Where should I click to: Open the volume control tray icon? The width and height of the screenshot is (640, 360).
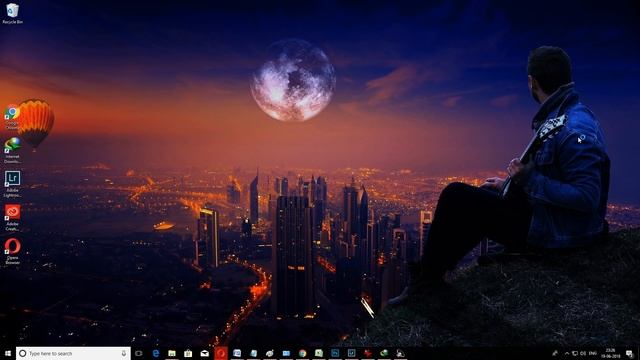click(x=583, y=353)
